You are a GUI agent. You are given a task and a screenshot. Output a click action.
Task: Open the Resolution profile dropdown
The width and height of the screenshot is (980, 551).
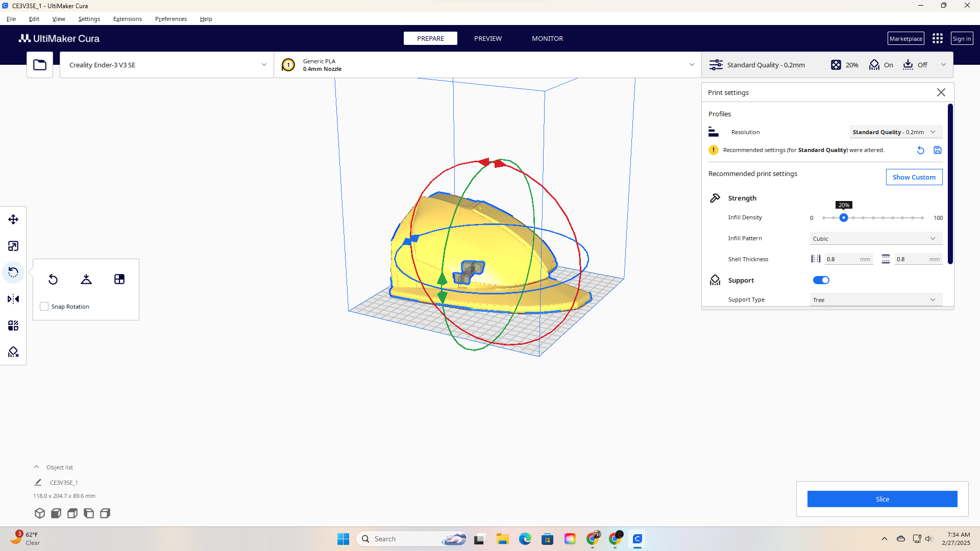896,132
